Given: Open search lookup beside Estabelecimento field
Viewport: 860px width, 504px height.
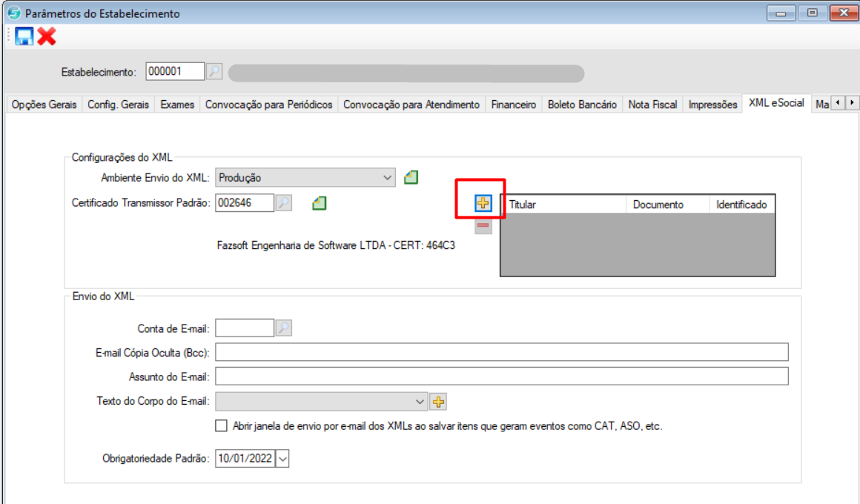Looking at the screenshot, I should 214,72.
